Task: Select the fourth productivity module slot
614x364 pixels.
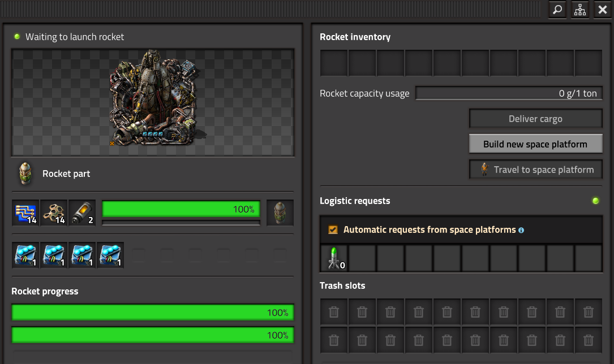Action: 110,255
